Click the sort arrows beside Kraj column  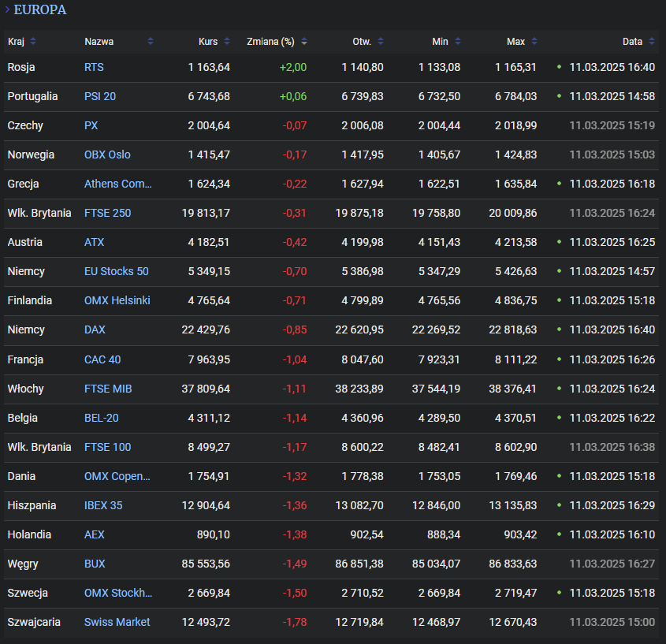tap(33, 42)
